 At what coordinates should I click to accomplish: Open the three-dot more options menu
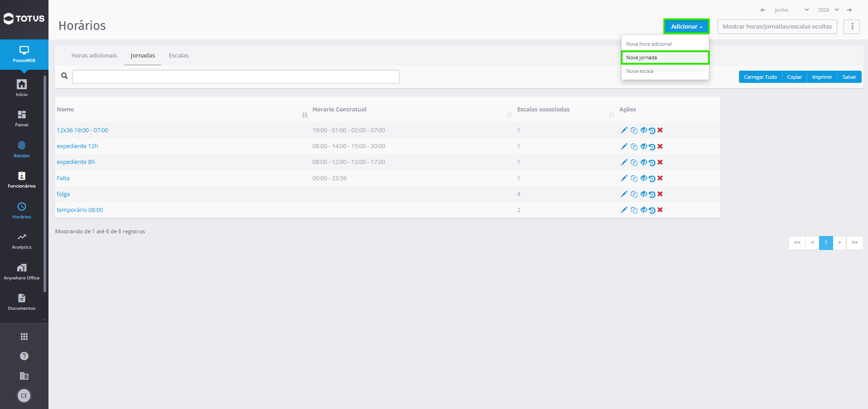[x=852, y=26]
